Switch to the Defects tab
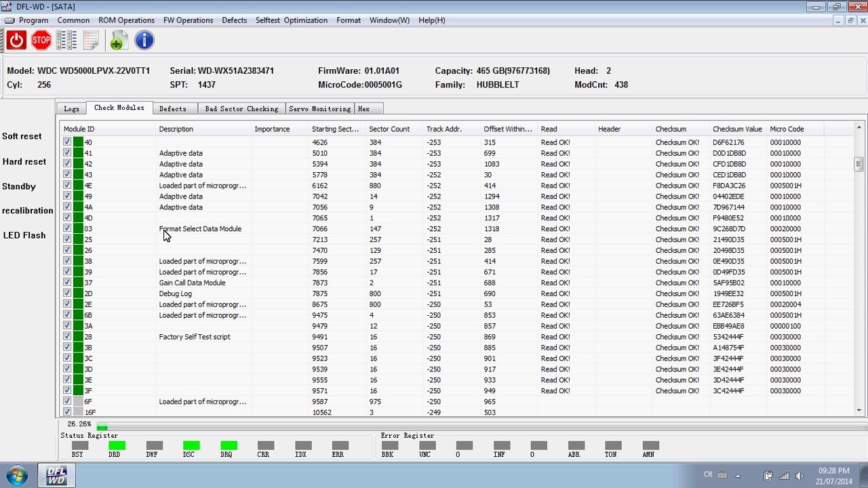Image resolution: width=868 pixels, height=488 pixels. coord(173,108)
